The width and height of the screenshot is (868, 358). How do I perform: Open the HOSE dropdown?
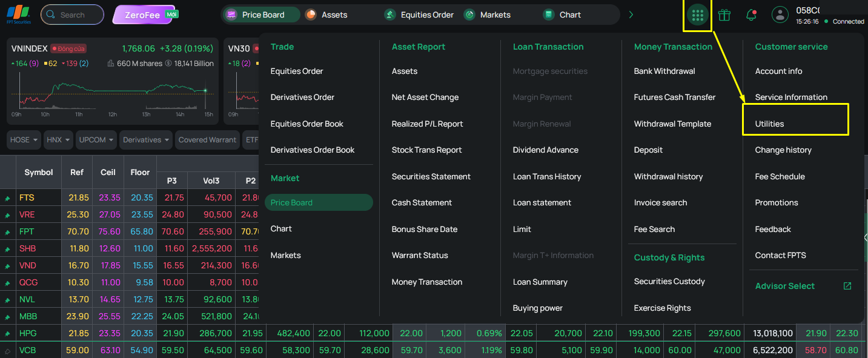tap(24, 140)
